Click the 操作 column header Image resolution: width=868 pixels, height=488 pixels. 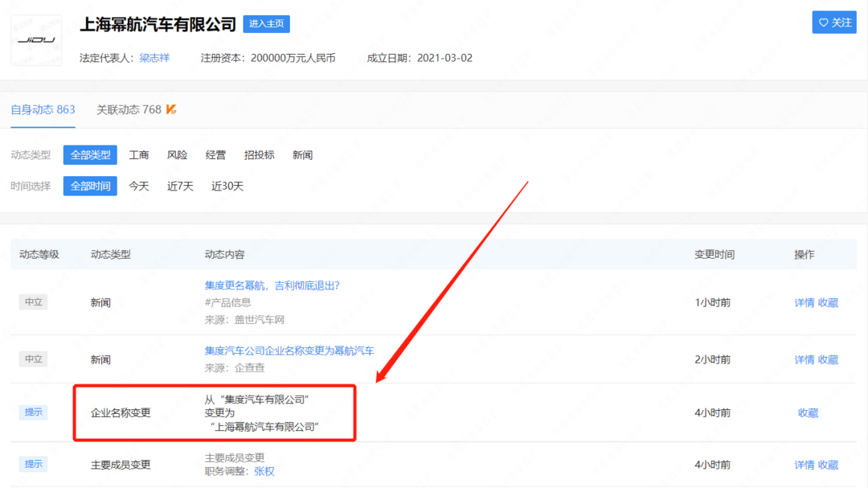[x=804, y=254]
